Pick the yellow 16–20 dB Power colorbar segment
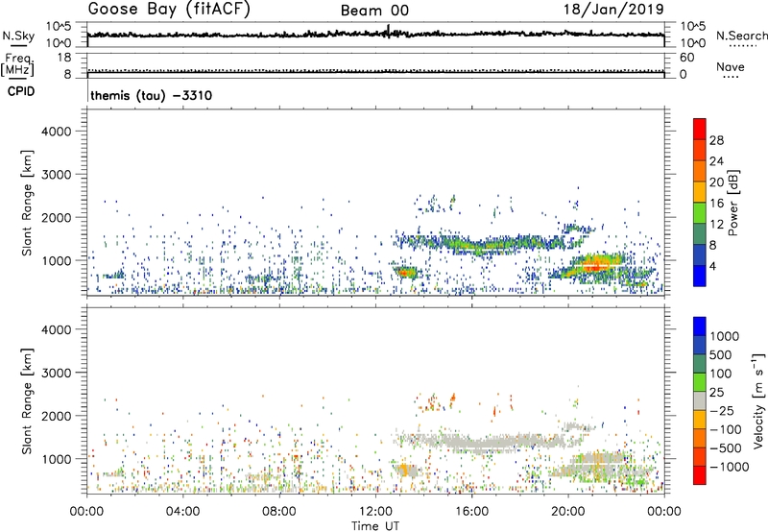Viewport: 768px width, 532px height. pyautogui.click(x=700, y=191)
